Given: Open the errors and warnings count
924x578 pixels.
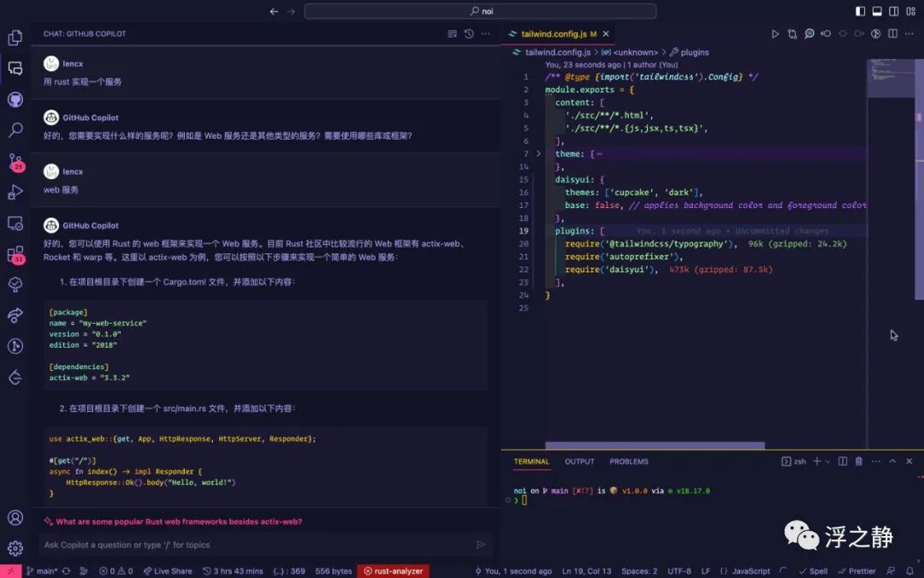Looking at the screenshot, I should pyautogui.click(x=115, y=571).
